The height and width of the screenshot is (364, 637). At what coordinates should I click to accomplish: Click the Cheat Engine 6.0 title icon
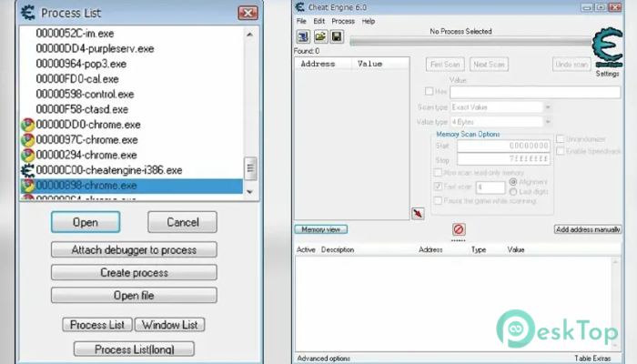(x=299, y=7)
